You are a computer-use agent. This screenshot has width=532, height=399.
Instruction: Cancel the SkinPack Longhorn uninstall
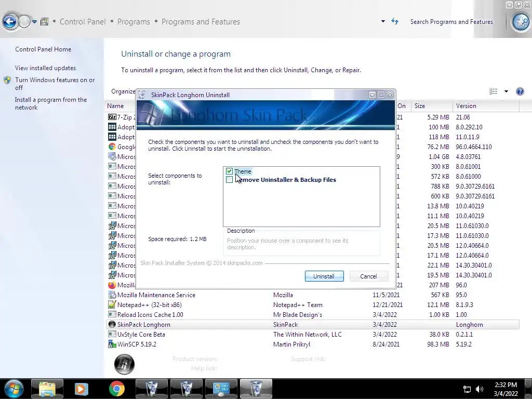click(x=368, y=276)
